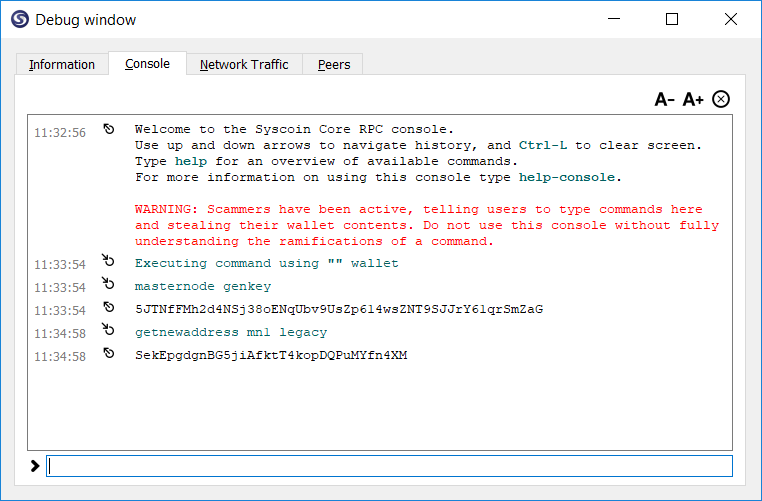Click the 'help-console' keyword in the welcome text
Screen dimensions: 762x501
click(567, 177)
